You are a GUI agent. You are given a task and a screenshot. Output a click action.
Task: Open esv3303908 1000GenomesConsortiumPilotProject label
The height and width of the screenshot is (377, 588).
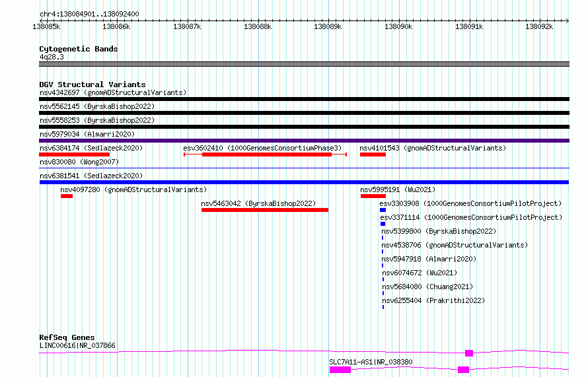click(470, 203)
